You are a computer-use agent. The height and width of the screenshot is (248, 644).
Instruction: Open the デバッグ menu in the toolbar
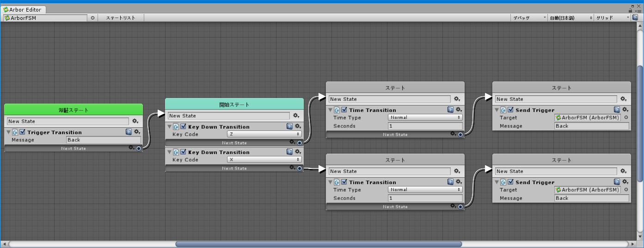529,18
